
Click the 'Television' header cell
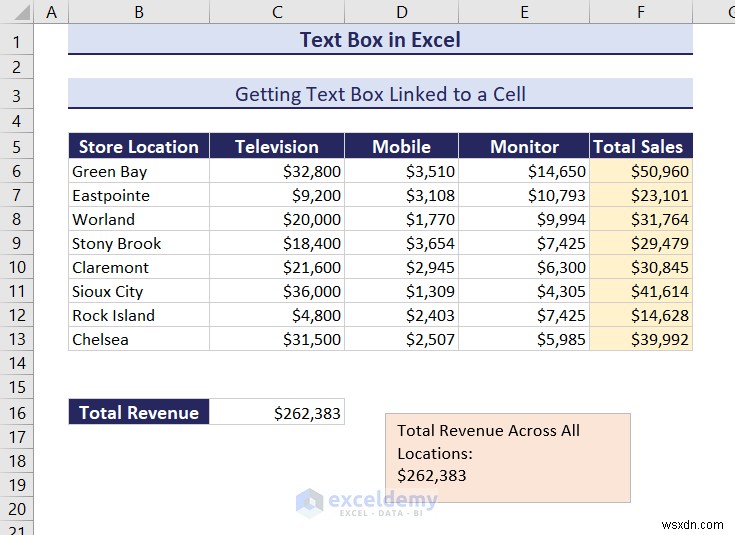[277, 146]
